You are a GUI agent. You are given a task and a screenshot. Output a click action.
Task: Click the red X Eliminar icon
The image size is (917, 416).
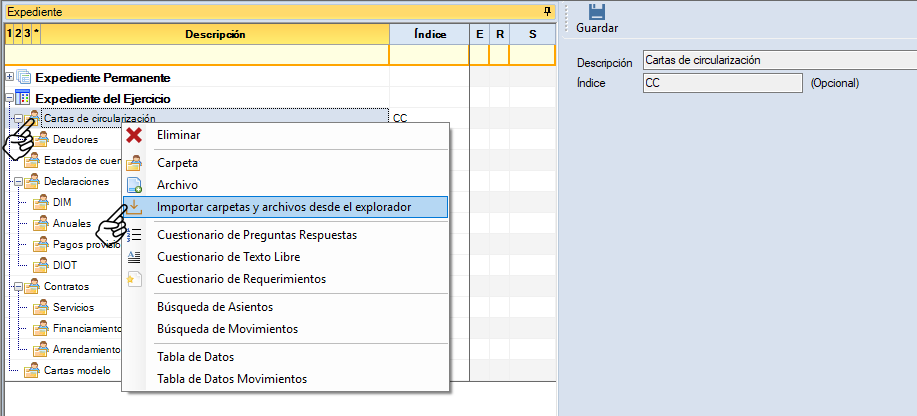point(134,135)
